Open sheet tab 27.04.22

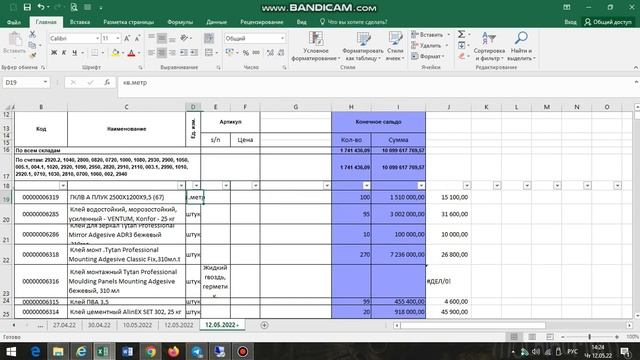(x=64, y=325)
